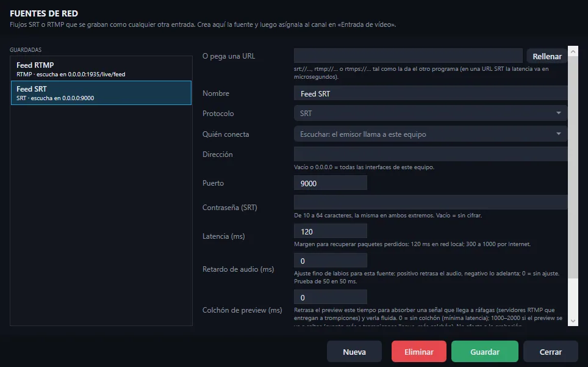Open the Quién conecta dropdown
588x367 pixels.
(431, 134)
